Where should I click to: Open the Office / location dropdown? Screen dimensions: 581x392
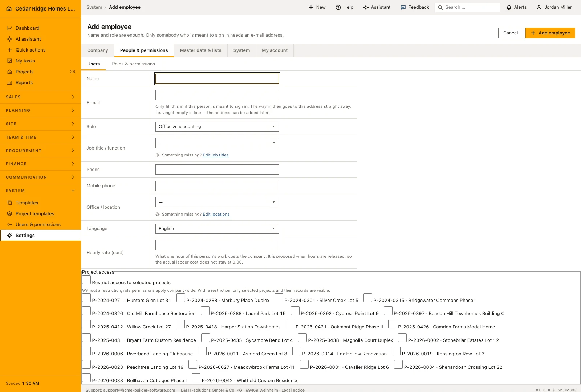(217, 202)
